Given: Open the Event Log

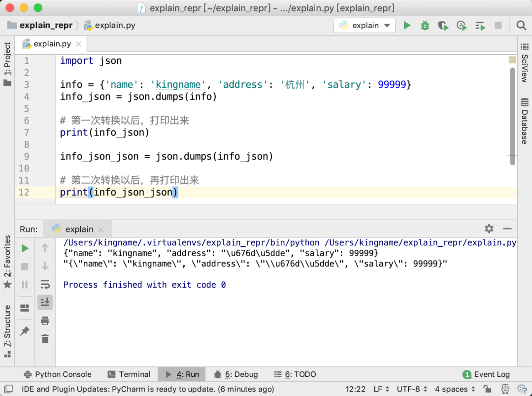Looking at the screenshot, I should pos(486,374).
